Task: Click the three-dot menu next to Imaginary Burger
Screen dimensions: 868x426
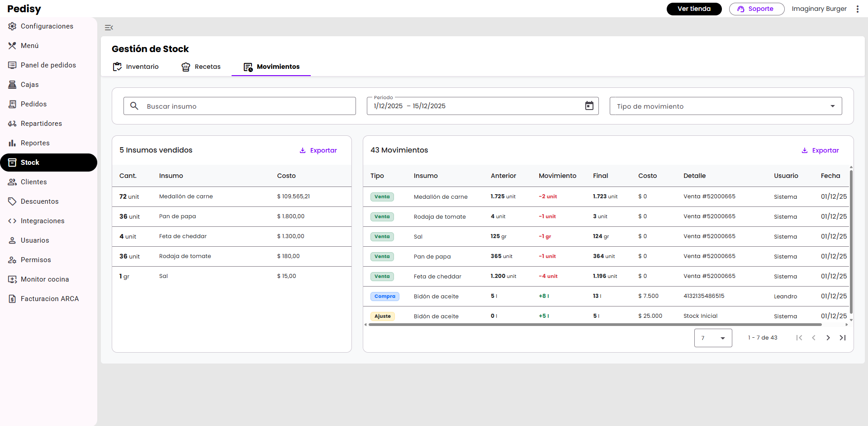Action: pyautogui.click(x=857, y=9)
